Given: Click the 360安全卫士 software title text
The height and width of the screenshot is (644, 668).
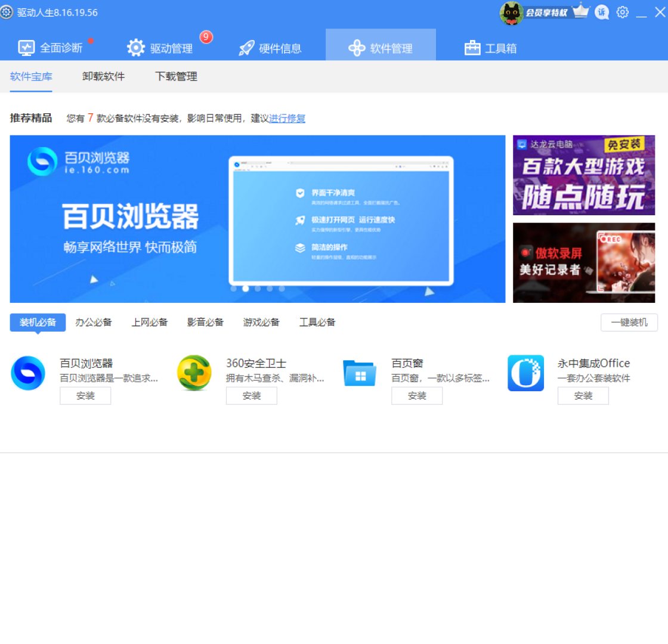Looking at the screenshot, I should tap(256, 363).
